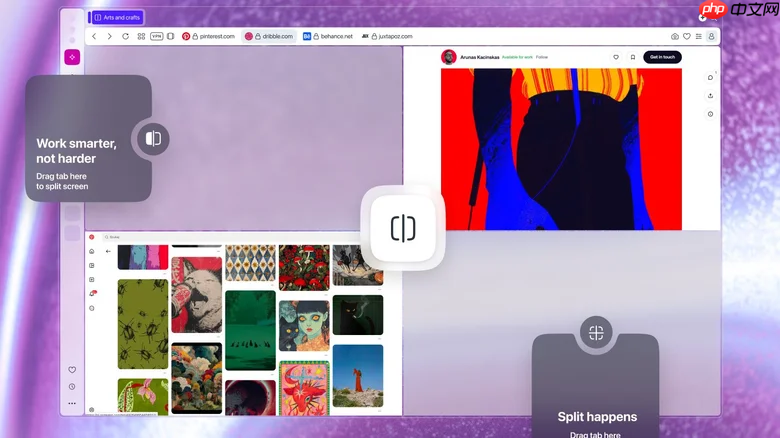Open the sidebar three-dots more menu
Image resolution: width=780 pixels, height=438 pixels.
(x=72, y=403)
